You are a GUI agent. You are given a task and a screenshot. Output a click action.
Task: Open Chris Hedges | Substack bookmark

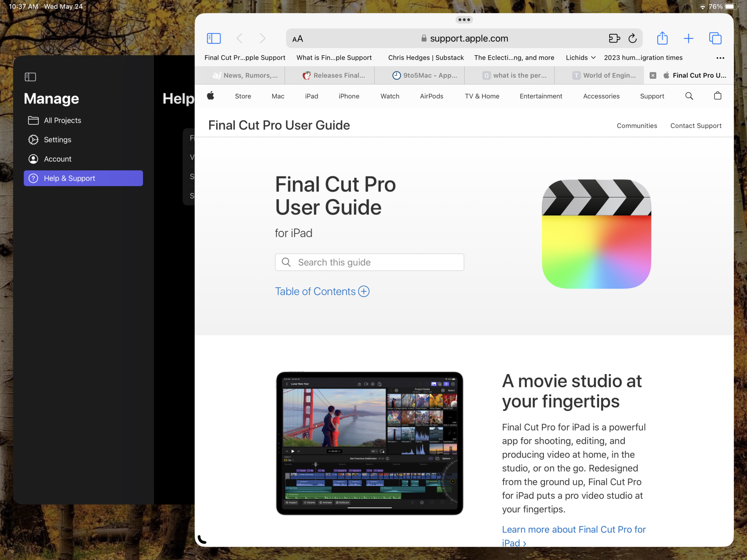pyautogui.click(x=426, y=57)
